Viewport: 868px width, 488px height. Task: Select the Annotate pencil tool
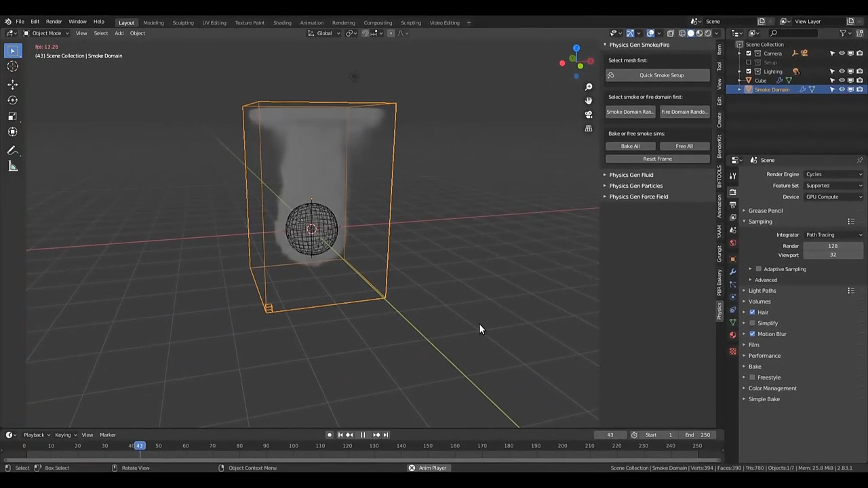pyautogui.click(x=12, y=150)
